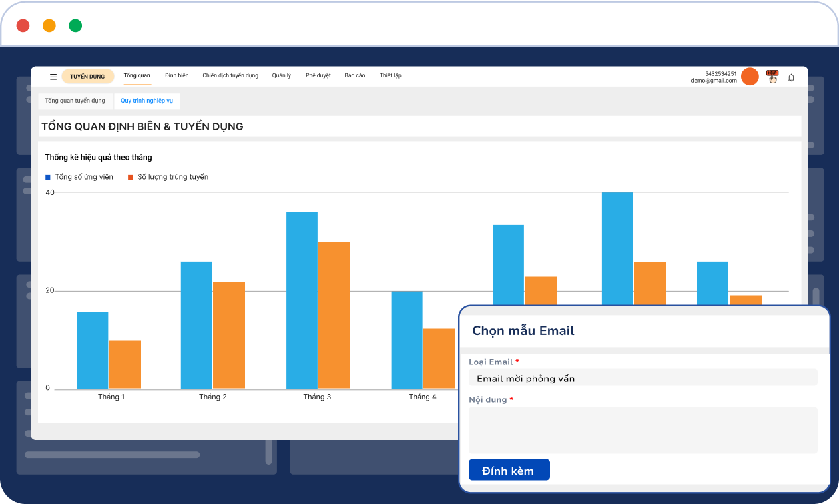The image size is (839, 504).
Task: Select the Phê duyệt menu item
Action: click(318, 76)
